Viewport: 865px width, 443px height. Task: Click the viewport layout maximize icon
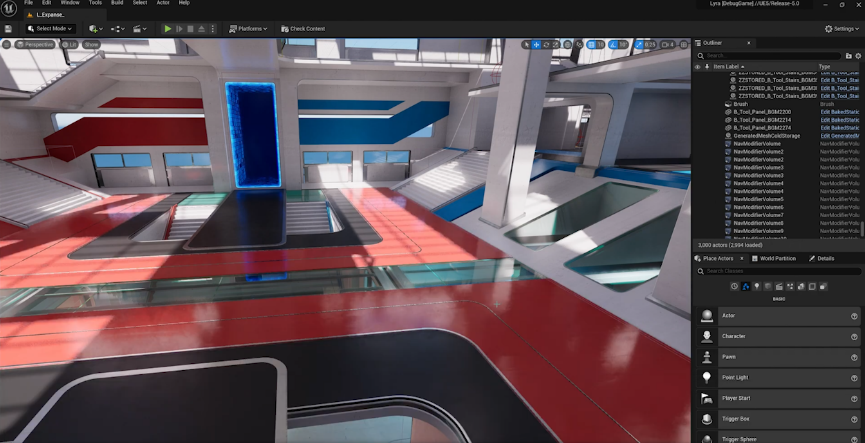tap(684, 45)
